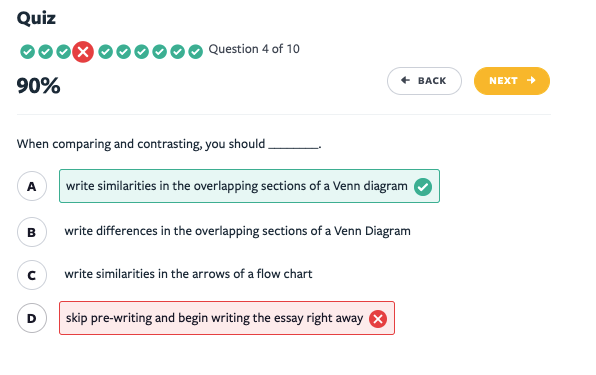The width and height of the screenshot is (596, 375).
Task: Open the seventh question checkmark indicator
Action: coord(141,52)
